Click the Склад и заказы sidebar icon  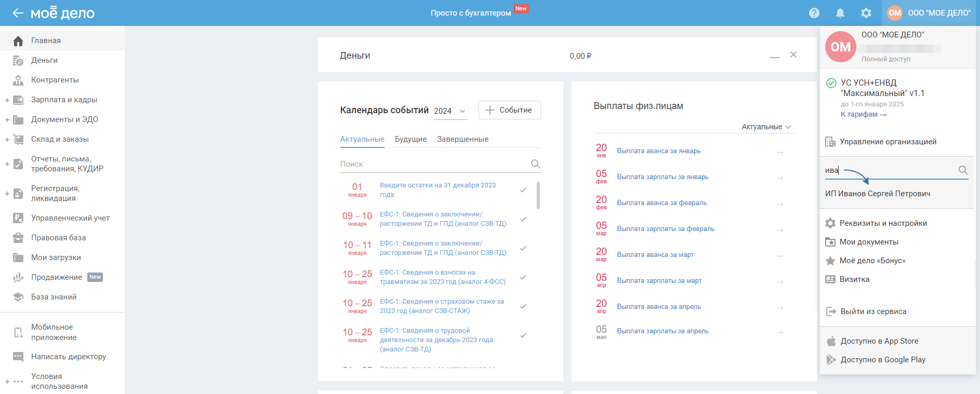point(18,139)
